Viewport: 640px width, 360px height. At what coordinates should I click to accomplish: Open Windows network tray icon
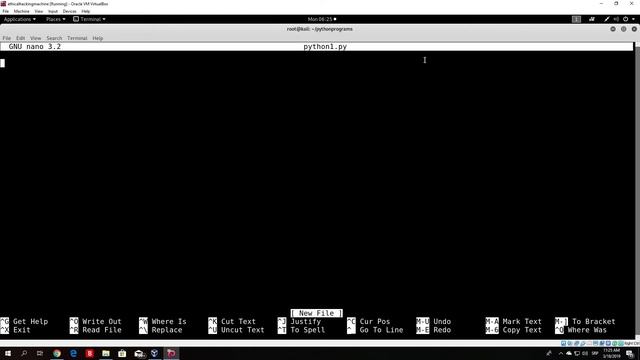point(577,353)
